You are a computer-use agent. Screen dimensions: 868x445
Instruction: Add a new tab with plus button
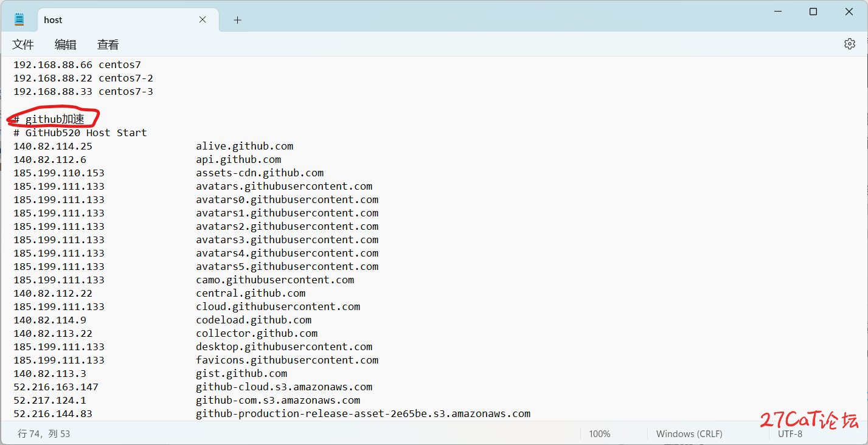point(237,20)
